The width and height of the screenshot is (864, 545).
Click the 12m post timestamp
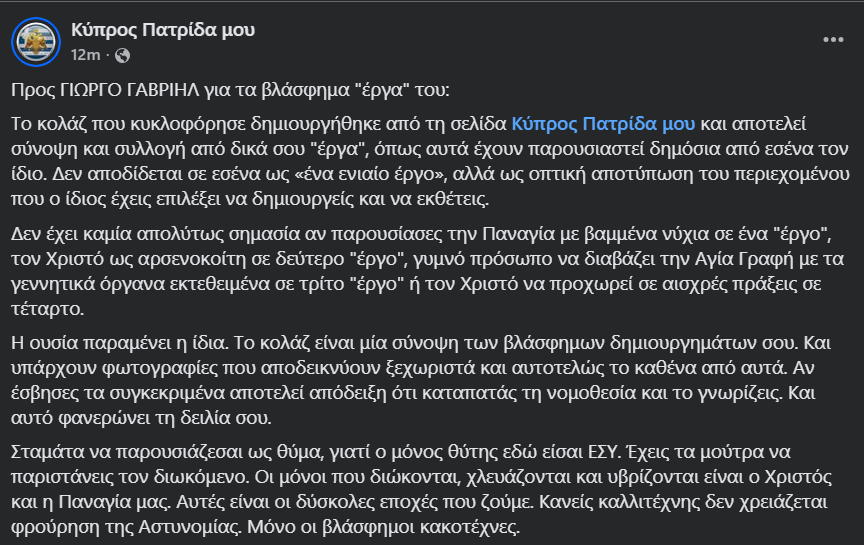point(85,54)
